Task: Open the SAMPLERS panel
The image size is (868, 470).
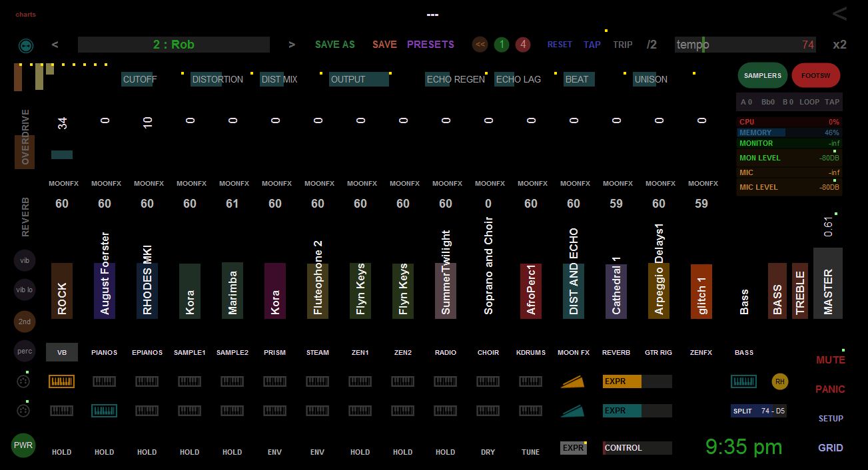Action: (x=762, y=76)
